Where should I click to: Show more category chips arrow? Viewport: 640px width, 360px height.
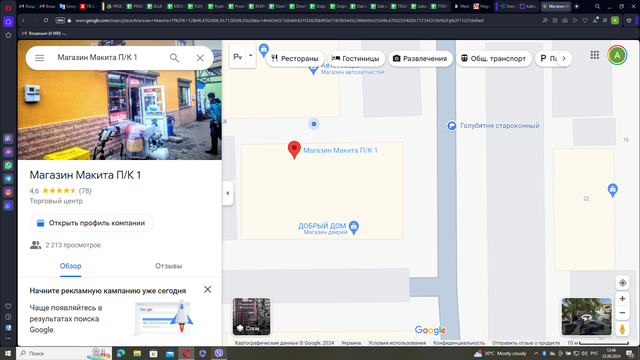coord(564,58)
